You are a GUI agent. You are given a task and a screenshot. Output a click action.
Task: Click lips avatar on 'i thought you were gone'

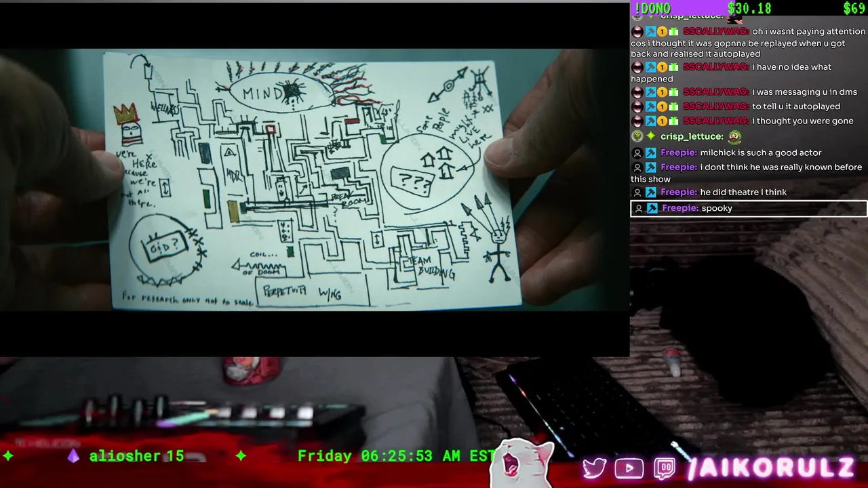pyautogui.click(x=637, y=121)
